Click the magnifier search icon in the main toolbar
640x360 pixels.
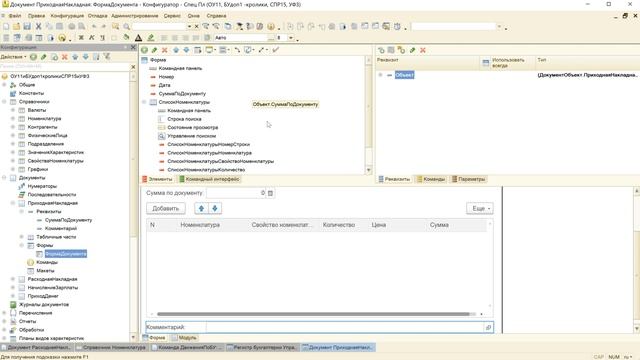(x=127, y=27)
